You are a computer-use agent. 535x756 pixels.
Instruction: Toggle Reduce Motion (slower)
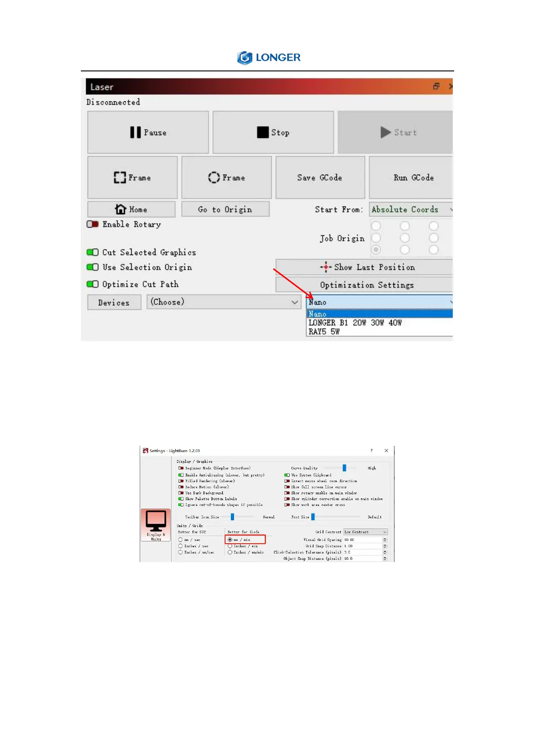coord(181,487)
